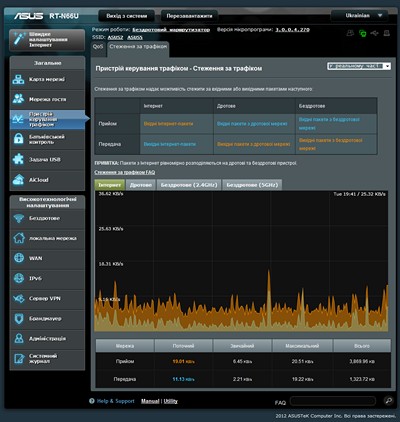Click the guest network status icon in header
The height and width of the screenshot is (422, 400).
click(x=350, y=33)
